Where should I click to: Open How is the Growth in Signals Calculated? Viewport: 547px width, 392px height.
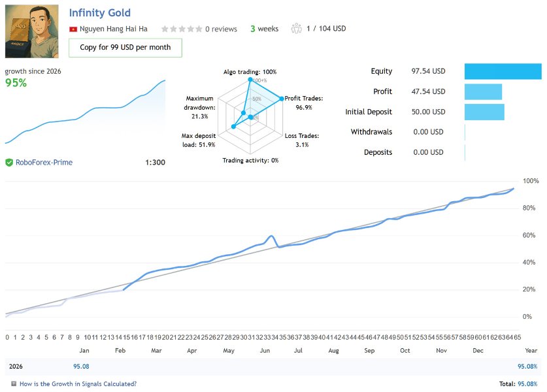78,384
